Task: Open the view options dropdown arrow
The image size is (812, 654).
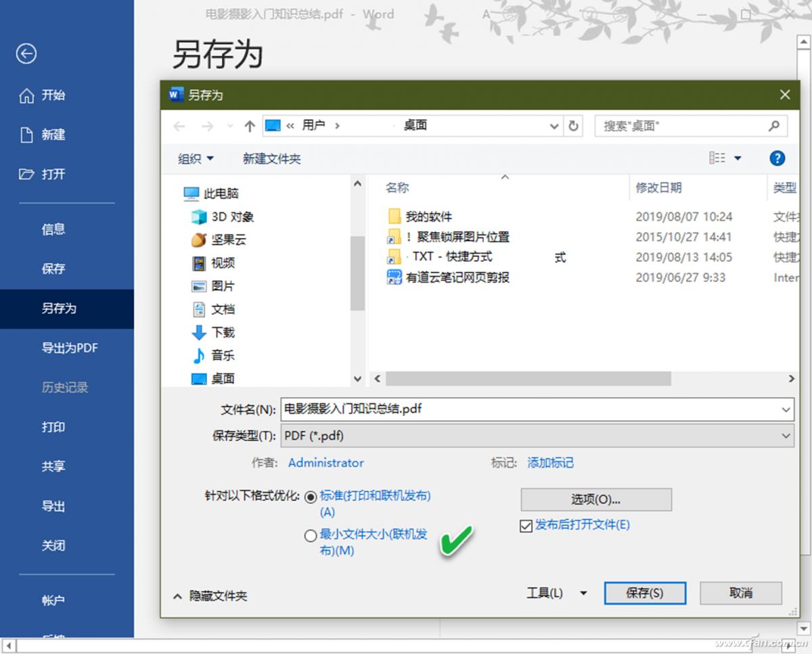Action: pos(738,158)
